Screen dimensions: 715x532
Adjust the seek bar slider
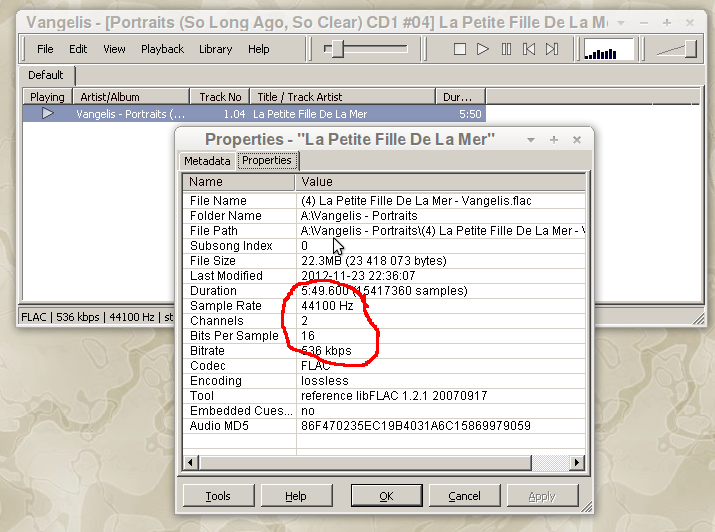(337, 49)
